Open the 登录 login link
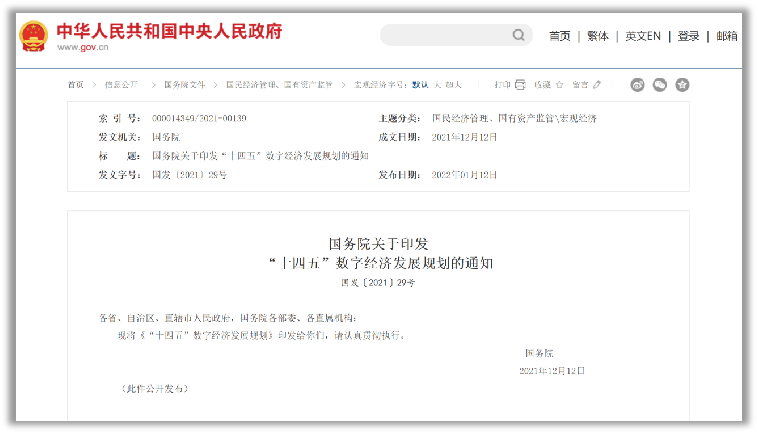 [x=688, y=36]
